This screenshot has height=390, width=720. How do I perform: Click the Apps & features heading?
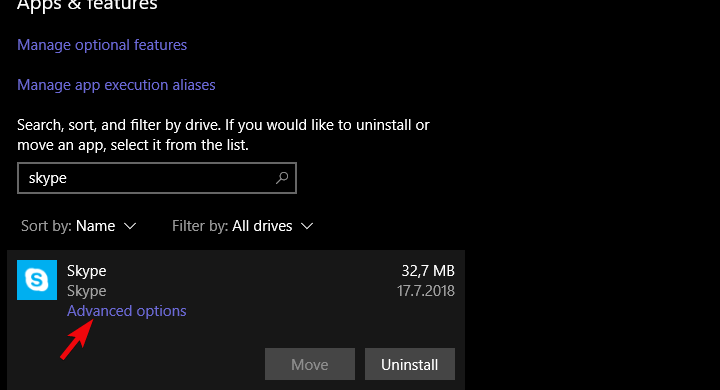(87, 6)
